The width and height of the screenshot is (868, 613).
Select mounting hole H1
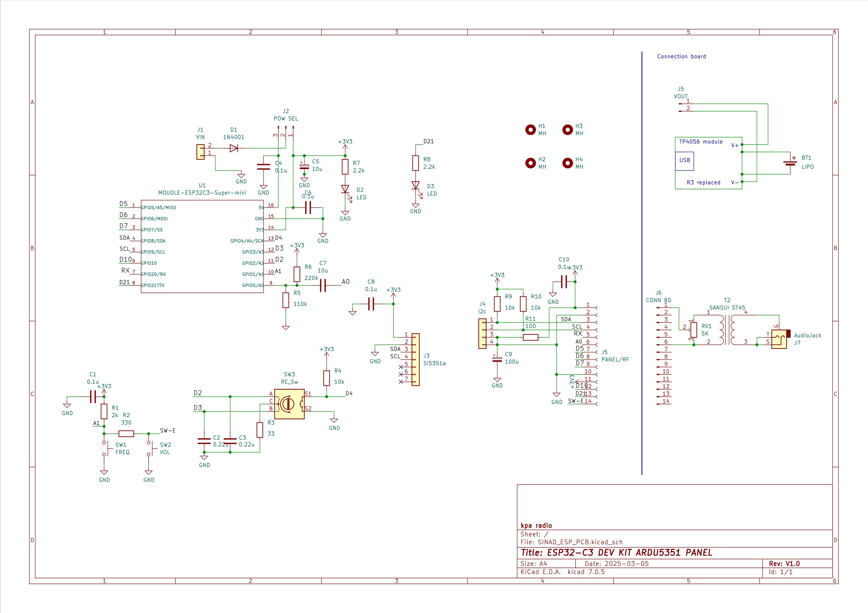[x=531, y=130]
